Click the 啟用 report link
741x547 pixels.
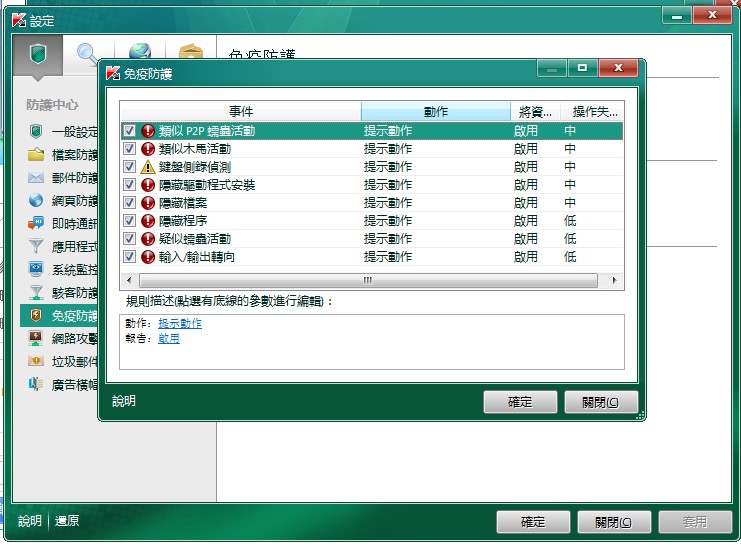(169, 339)
